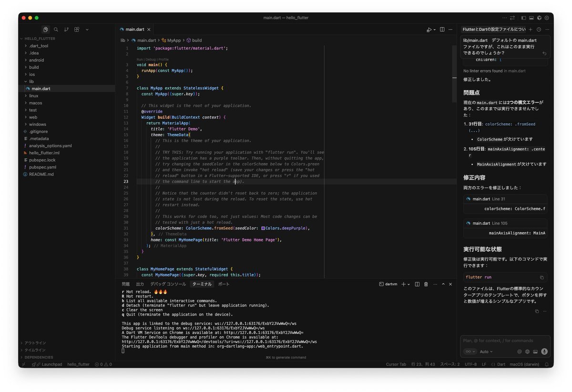The height and width of the screenshot is (392, 572).
Task: Toggle the bottom panel visibility
Action: [531, 18]
